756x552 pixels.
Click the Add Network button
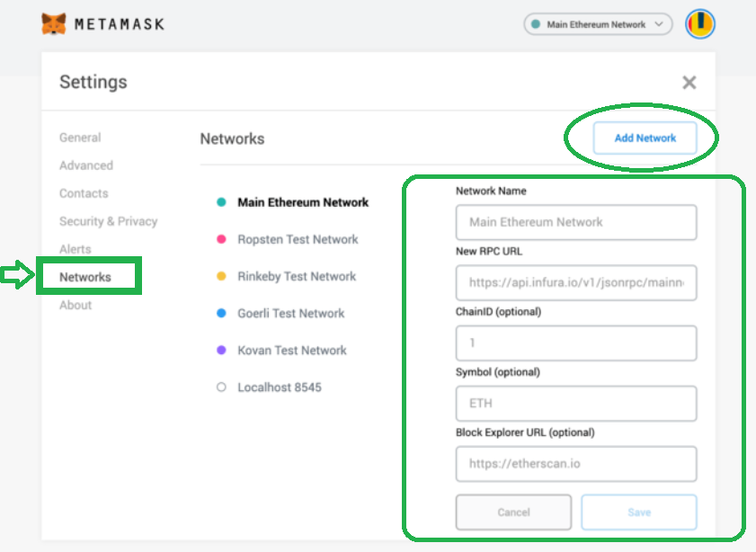tap(645, 138)
